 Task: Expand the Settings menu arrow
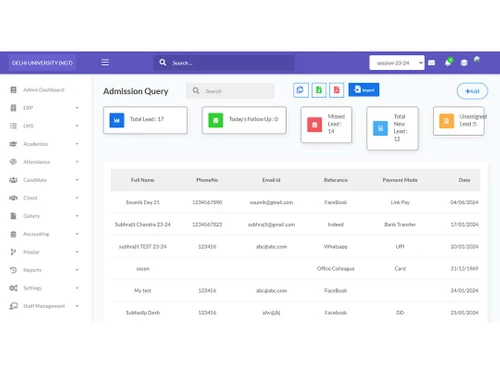[x=77, y=288]
